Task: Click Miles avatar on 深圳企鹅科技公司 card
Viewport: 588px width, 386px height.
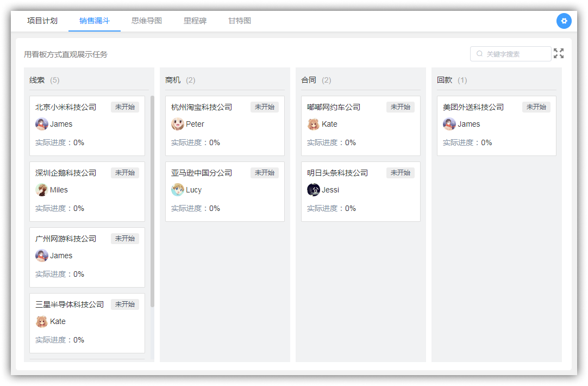Action: (x=42, y=190)
